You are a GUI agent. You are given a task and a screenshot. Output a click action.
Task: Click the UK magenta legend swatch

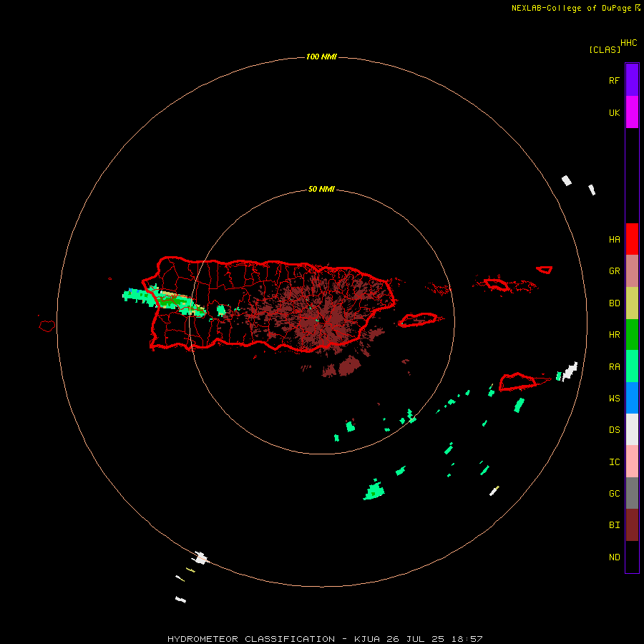[632, 112]
